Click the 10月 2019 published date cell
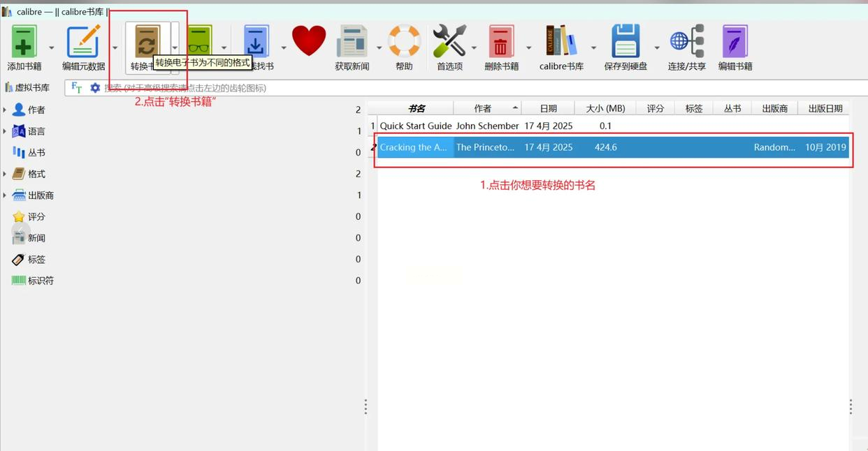The image size is (868, 451). (x=825, y=147)
